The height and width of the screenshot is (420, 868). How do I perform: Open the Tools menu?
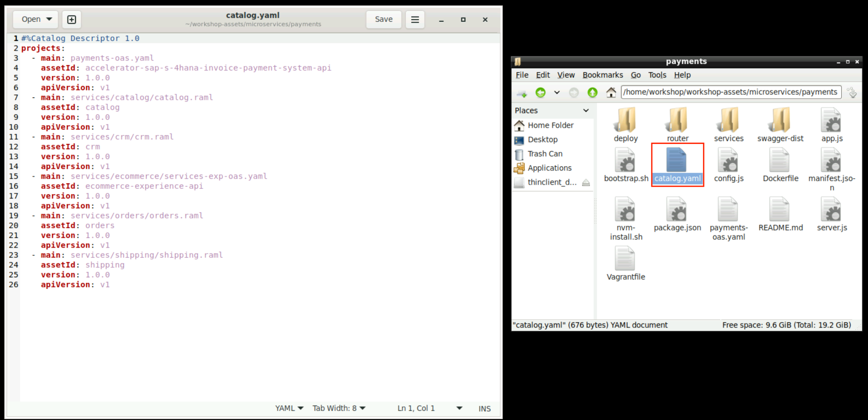point(657,75)
